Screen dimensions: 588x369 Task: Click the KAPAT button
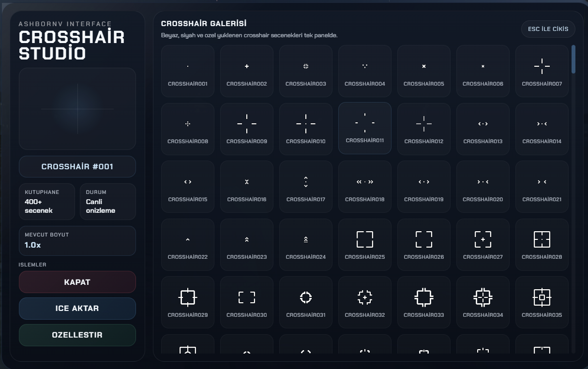(x=77, y=282)
